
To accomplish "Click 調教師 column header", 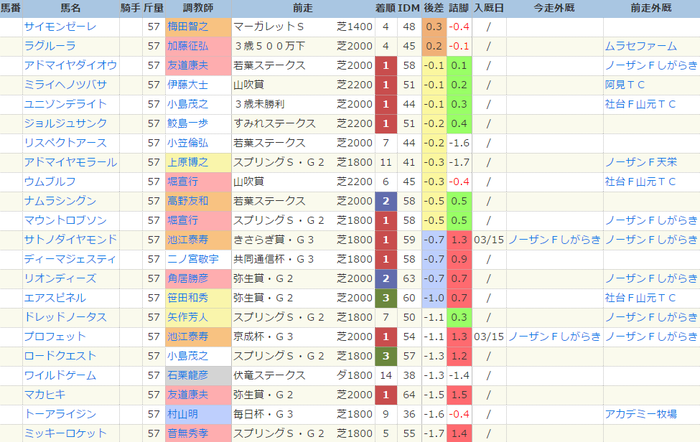I will 198,8.
